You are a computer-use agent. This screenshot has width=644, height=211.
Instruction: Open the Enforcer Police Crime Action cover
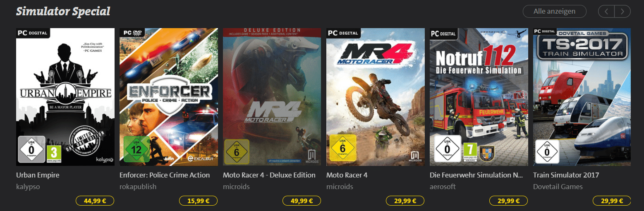click(x=169, y=97)
